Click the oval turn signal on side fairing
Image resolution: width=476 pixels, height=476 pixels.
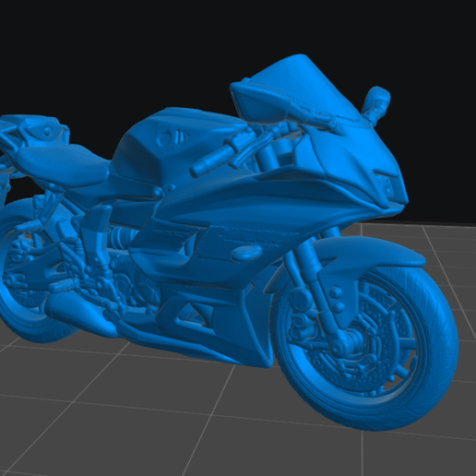click(x=246, y=253)
